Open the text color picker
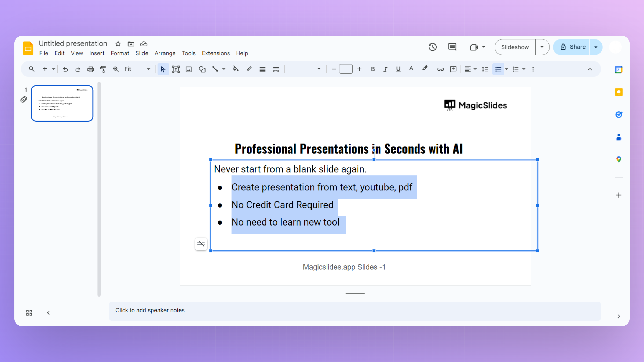The image size is (644, 362). (x=411, y=69)
